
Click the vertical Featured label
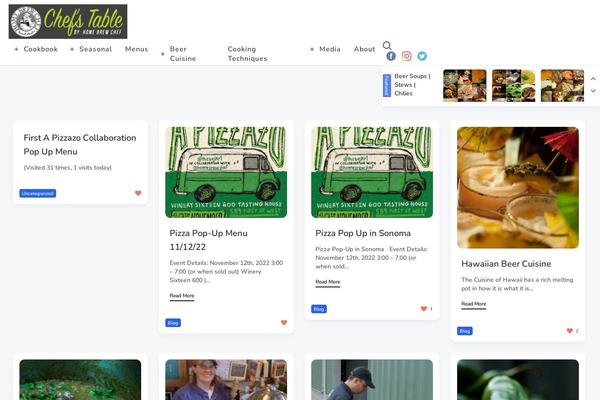pos(387,85)
